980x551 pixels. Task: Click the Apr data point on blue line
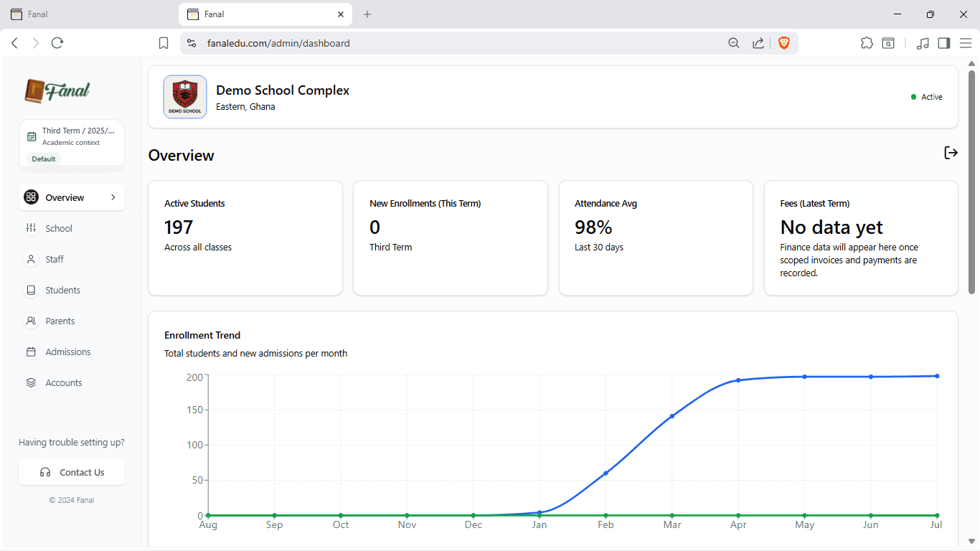tap(738, 380)
